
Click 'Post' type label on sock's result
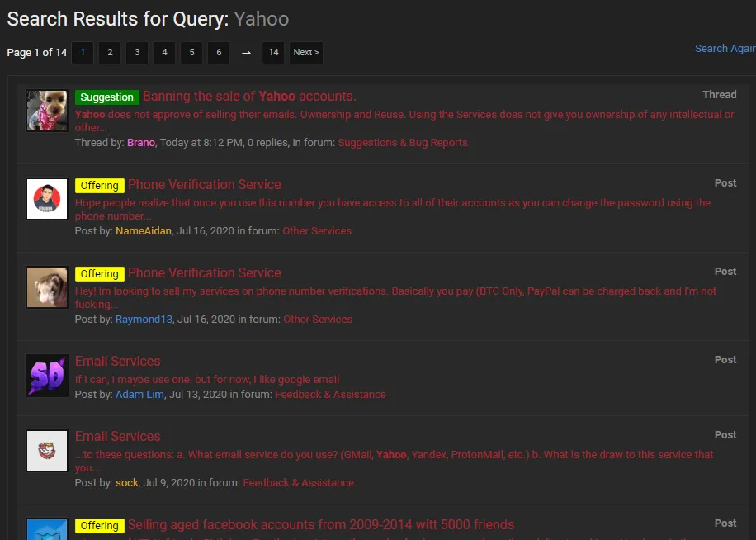pyautogui.click(x=725, y=434)
